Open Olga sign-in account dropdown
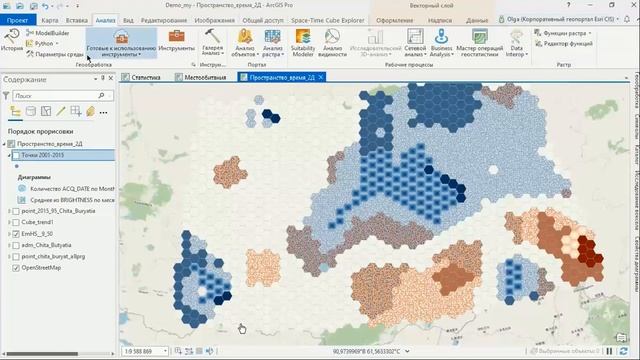The height and width of the screenshot is (360, 640). 558,19
